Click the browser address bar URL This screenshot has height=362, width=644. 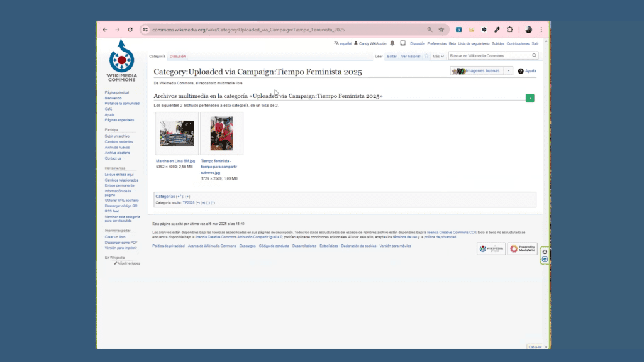click(248, 30)
